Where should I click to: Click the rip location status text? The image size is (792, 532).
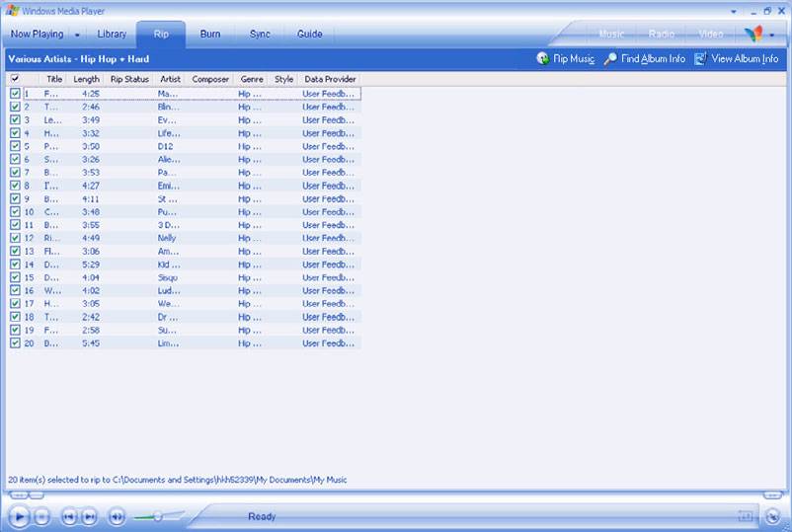178,480
